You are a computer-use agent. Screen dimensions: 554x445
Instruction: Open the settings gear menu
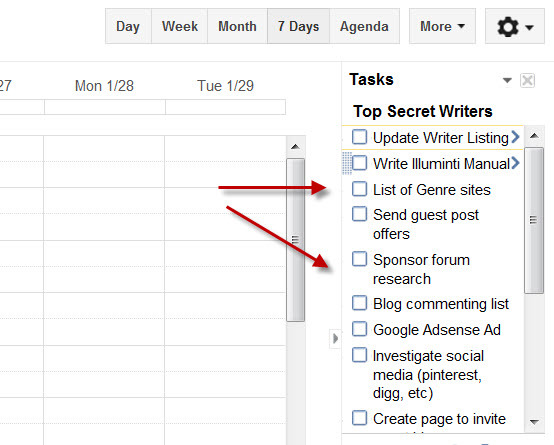(515, 27)
